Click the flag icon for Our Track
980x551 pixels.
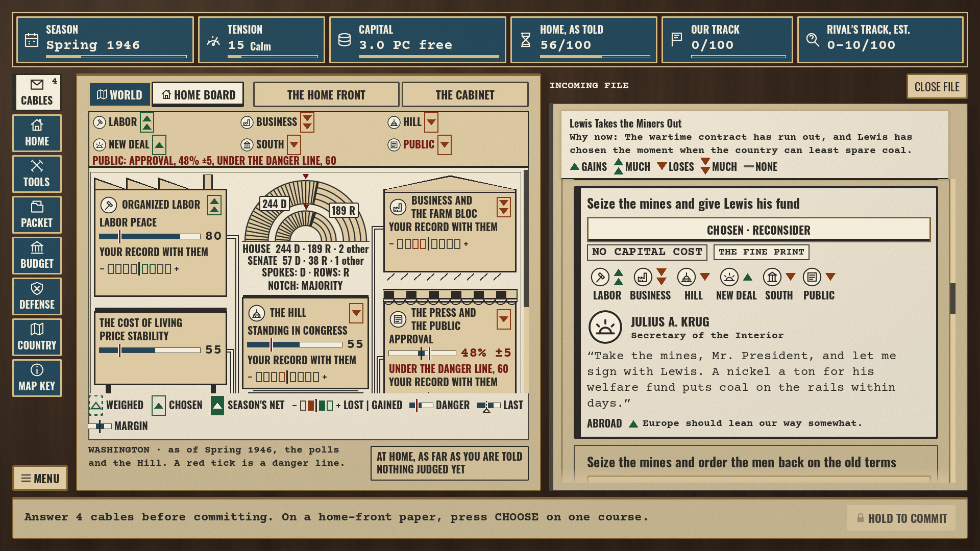pyautogui.click(x=677, y=39)
